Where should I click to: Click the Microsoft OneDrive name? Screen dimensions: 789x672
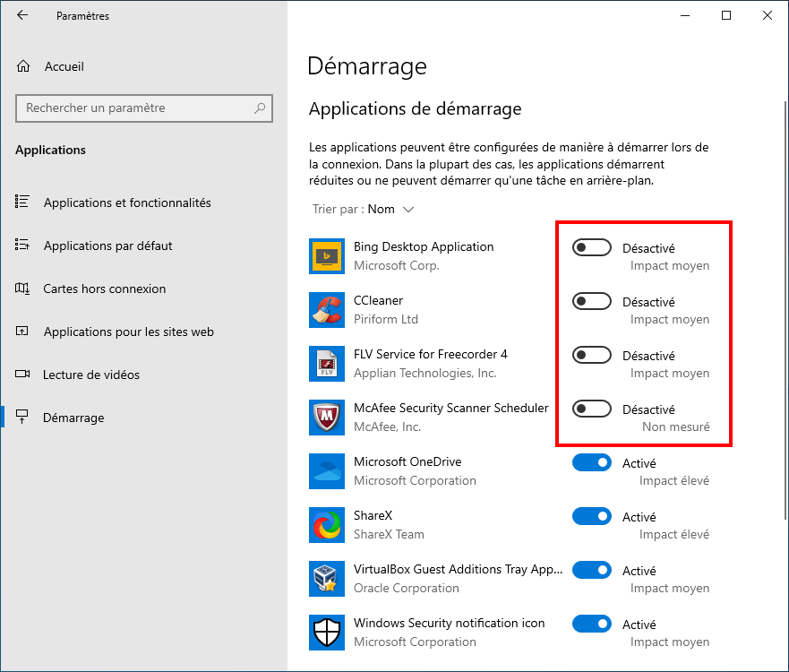(x=407, y=461)
